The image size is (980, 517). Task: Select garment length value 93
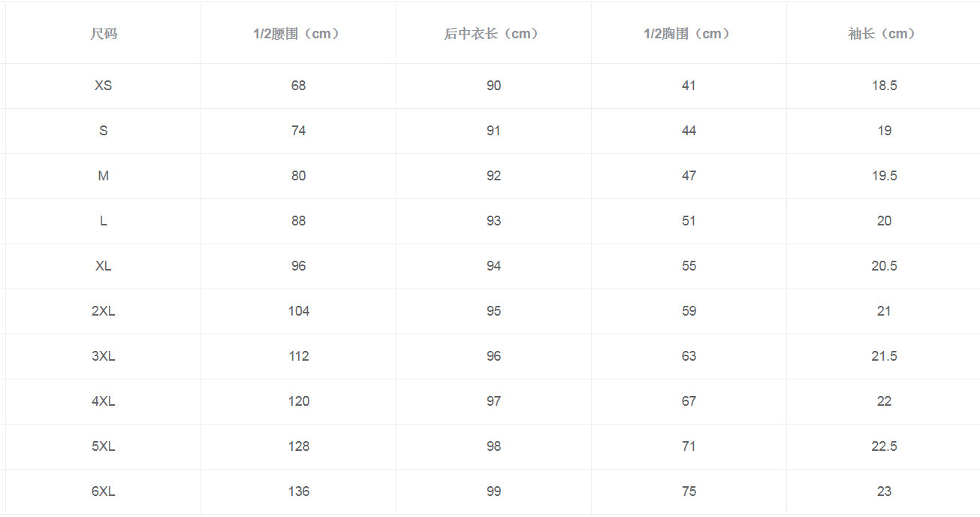point(493,221)
